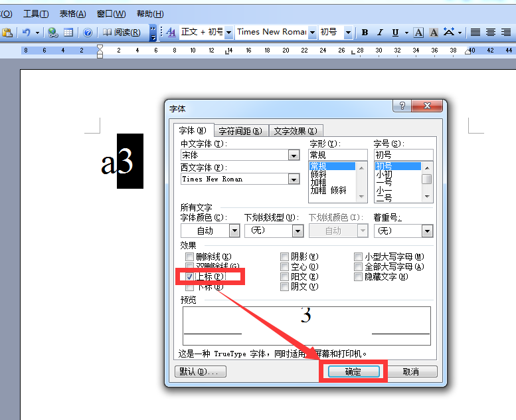Switch to the 字符间距(R) tab
The width and height of the screenshot is (516, 420).
tap(240, 131)
